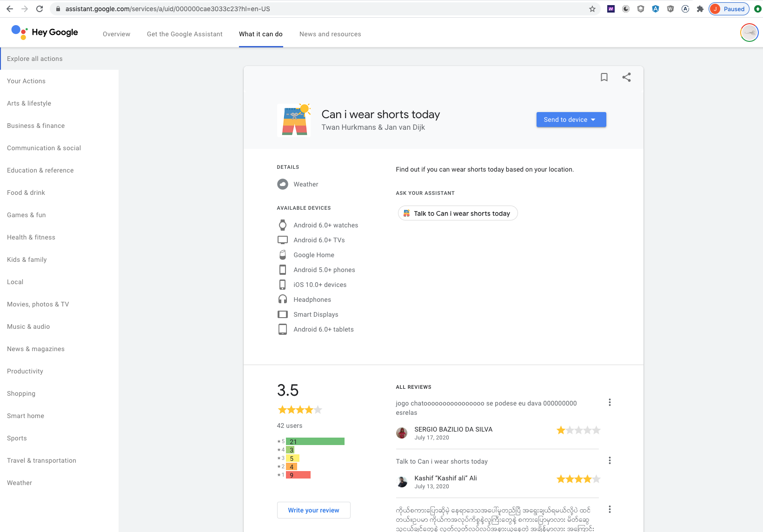Viewport: 763px width, 532px height.
Task: Click the Google Home speaker icon
Action: coord(283,255)
